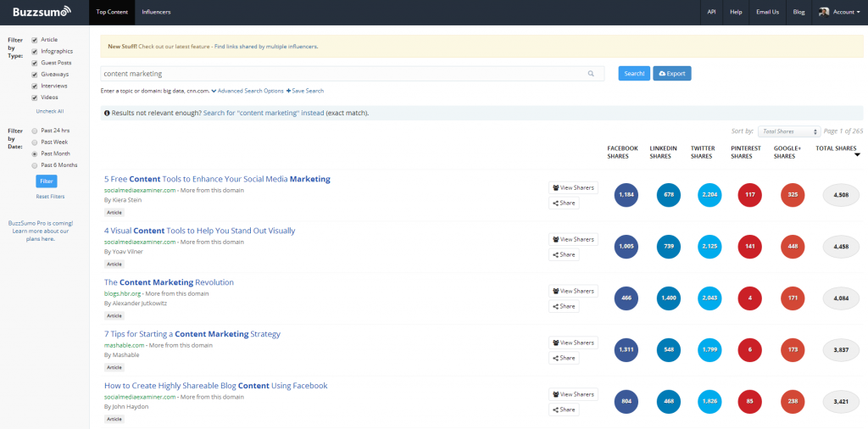Uncheck the Videos filter
Viewport: 868px width, 429px height.
[35, 98]
